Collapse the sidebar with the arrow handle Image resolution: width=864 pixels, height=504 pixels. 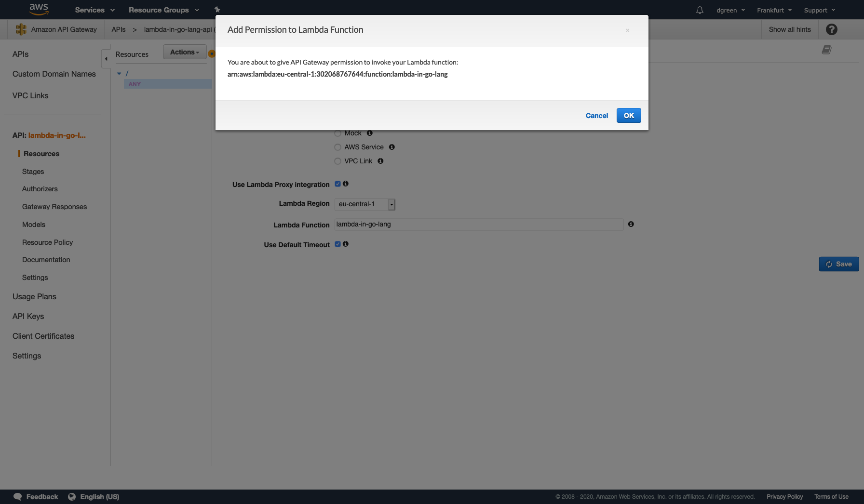106,59
